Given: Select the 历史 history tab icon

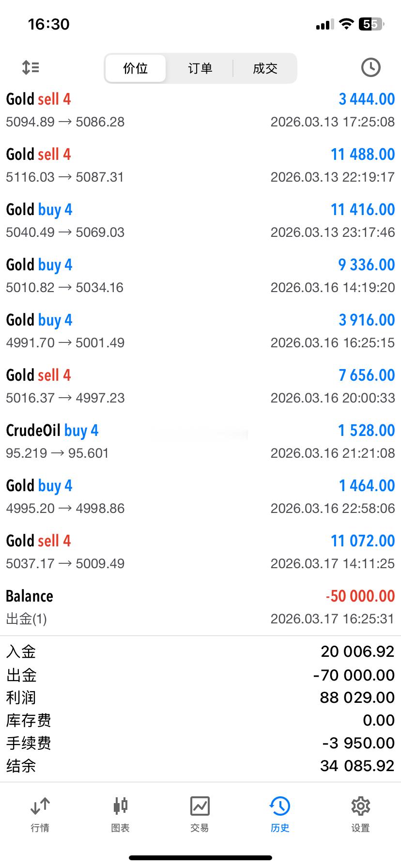Looking at the screenshot, I should coord(280,806).
